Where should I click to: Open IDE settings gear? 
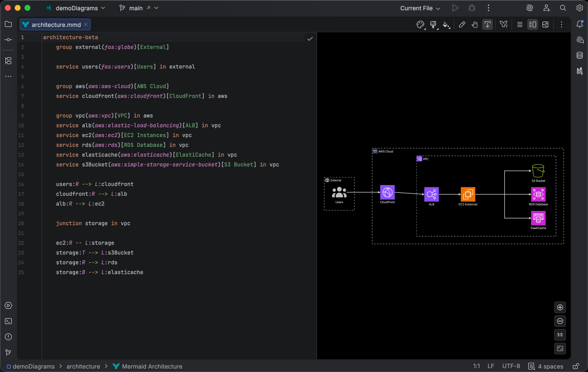tap(579, 8)
